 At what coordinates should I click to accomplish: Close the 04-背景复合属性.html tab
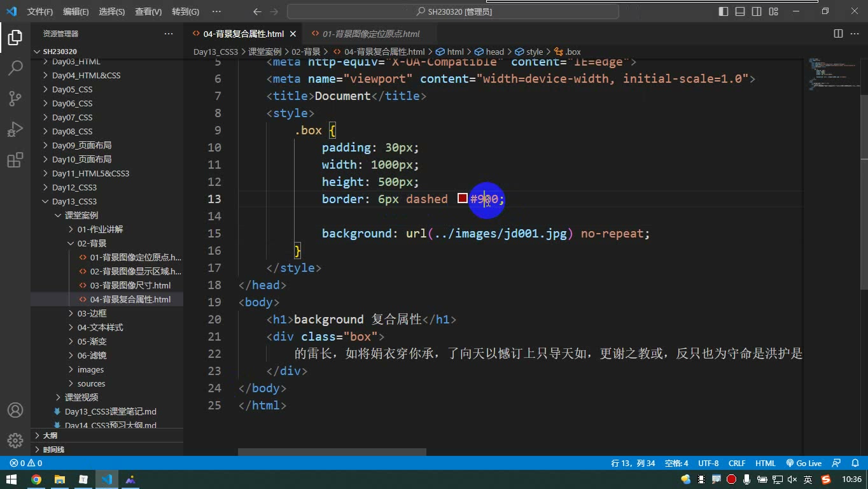pos(293,34)
